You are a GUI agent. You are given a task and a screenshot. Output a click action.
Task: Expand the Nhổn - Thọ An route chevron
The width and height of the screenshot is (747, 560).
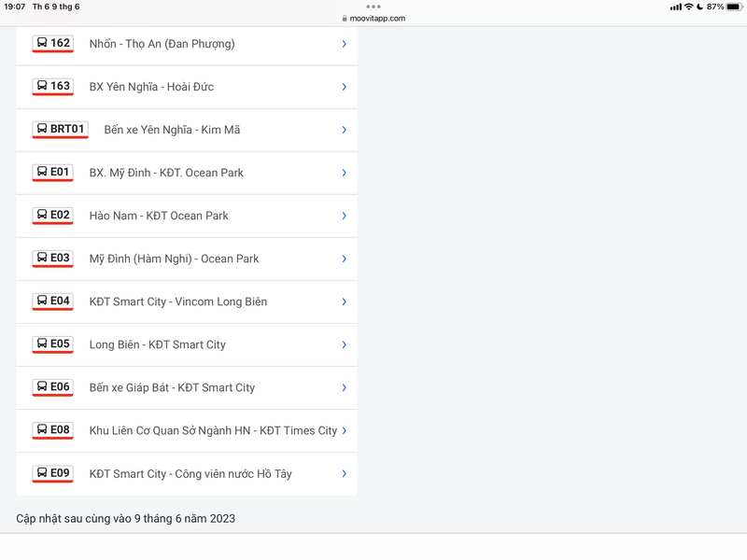344,44
